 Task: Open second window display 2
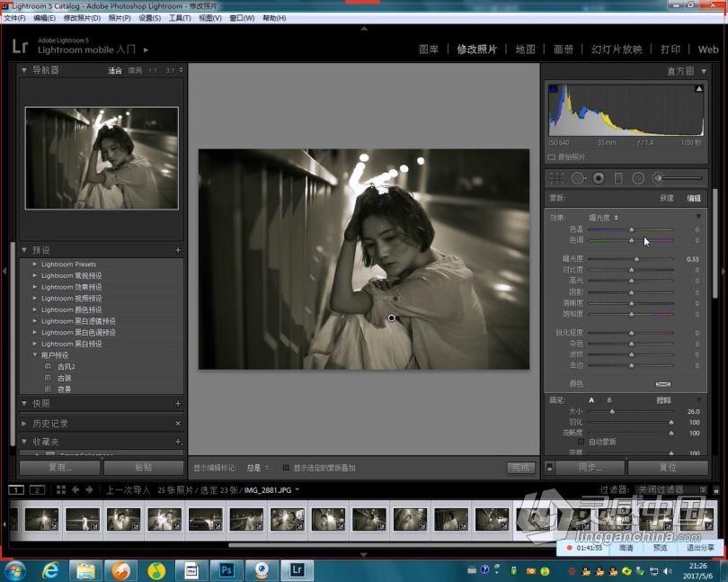pyautogui.click(x=37, y=490)
